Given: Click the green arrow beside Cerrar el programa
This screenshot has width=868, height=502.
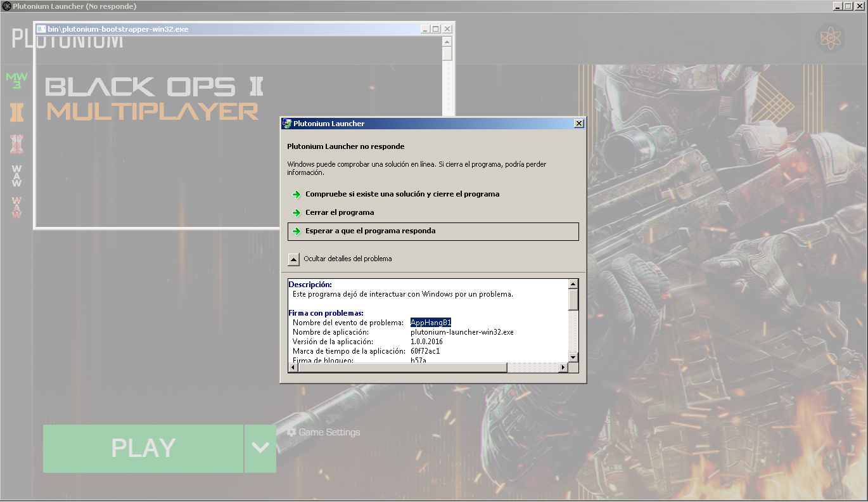Looking at the screenshot, I should point(297,213).
